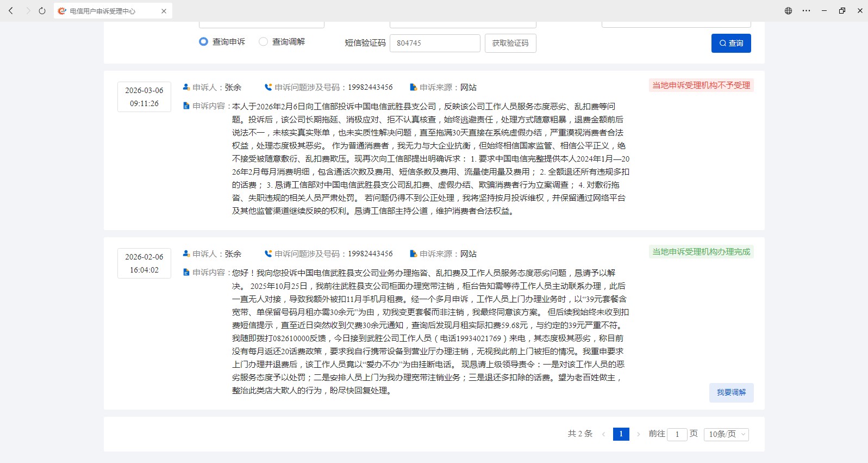Close the 电信用户申诉受理中心 browser tab

tap(164, 11)
